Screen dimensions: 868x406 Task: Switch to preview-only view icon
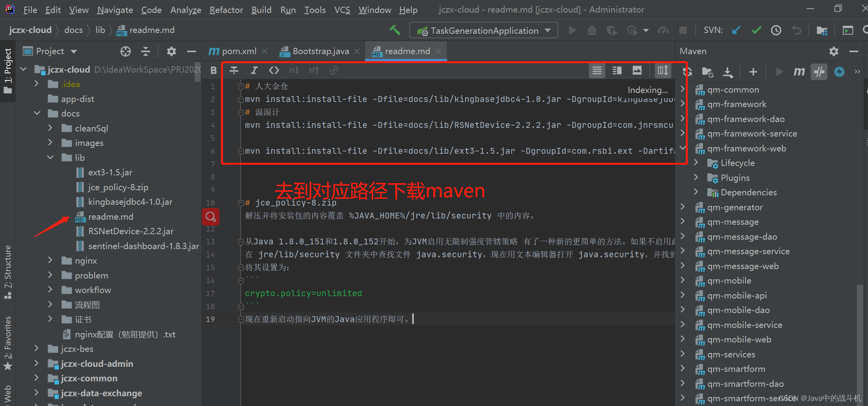[x=637, y=70]
